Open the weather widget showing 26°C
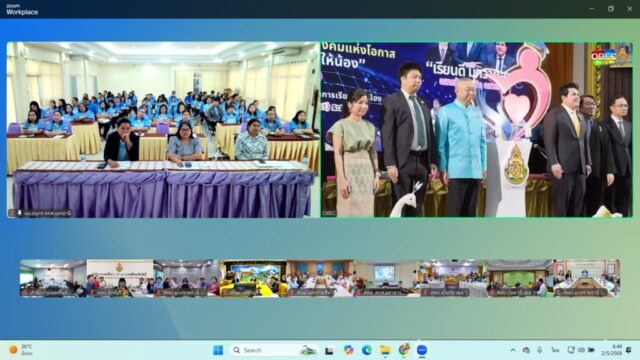This screenshot has height=360, width=640. coord(21,350)
